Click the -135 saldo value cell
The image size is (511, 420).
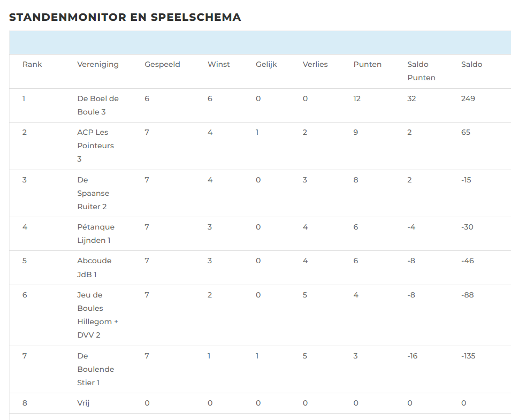tap(468, 356)
